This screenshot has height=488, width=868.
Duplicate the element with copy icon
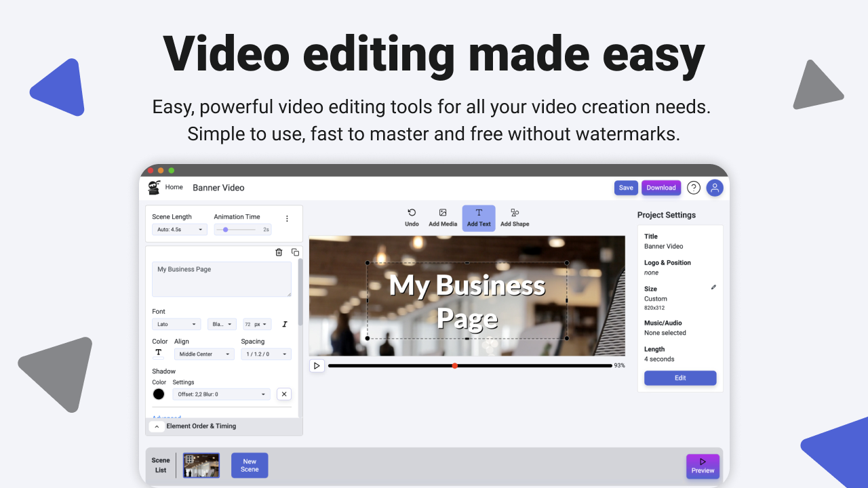295,252
